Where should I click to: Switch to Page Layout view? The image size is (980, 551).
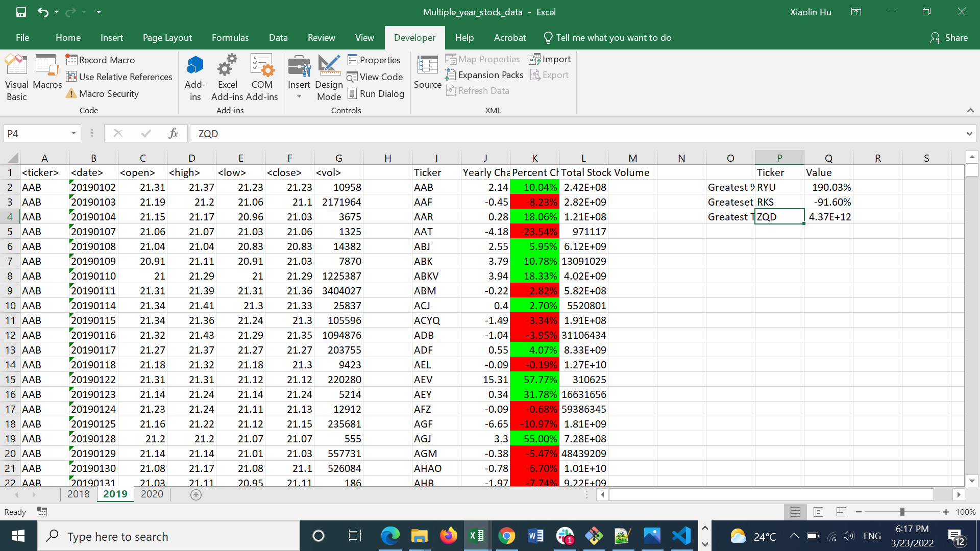pos(818,512)
